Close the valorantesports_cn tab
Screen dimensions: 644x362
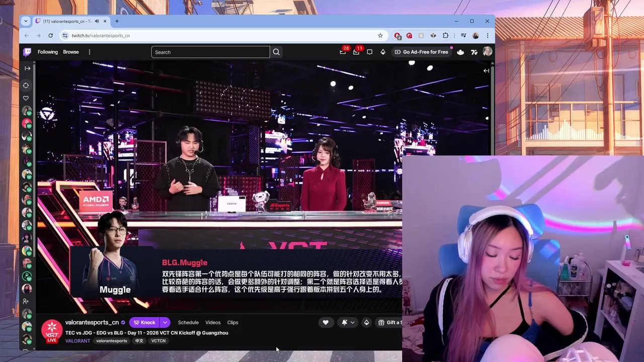tap(105, 21)
